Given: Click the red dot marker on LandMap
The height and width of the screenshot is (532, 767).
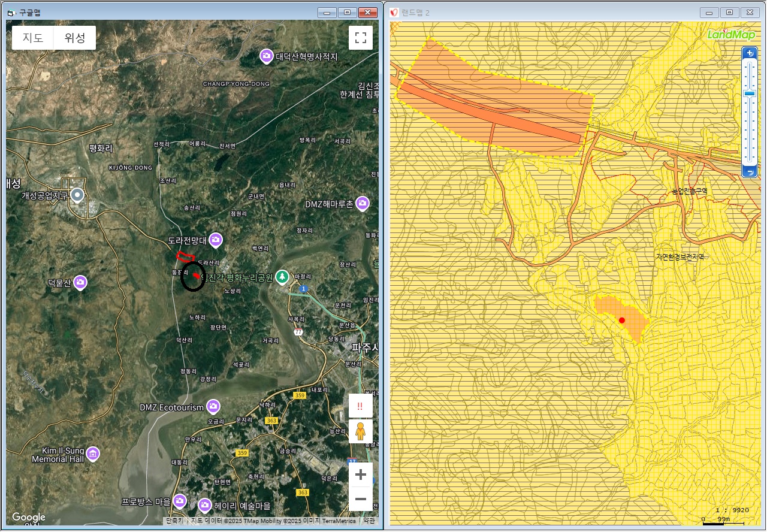Looking at the screenshot, I should coord(622,321).
